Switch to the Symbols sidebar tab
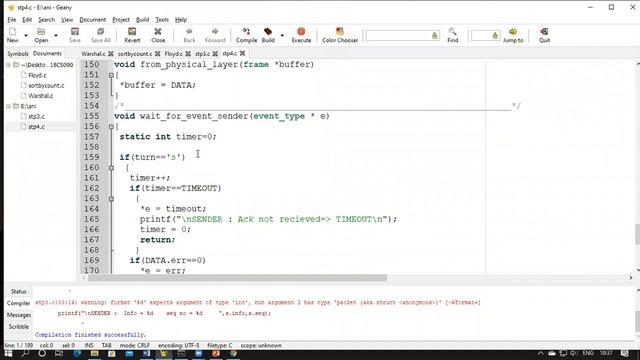The height and width of the screenshot is (360, 640). (18, 53)
